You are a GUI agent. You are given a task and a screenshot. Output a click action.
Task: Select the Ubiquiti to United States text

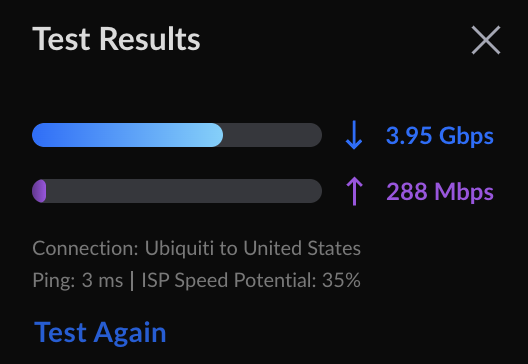(x=253, y=249)
